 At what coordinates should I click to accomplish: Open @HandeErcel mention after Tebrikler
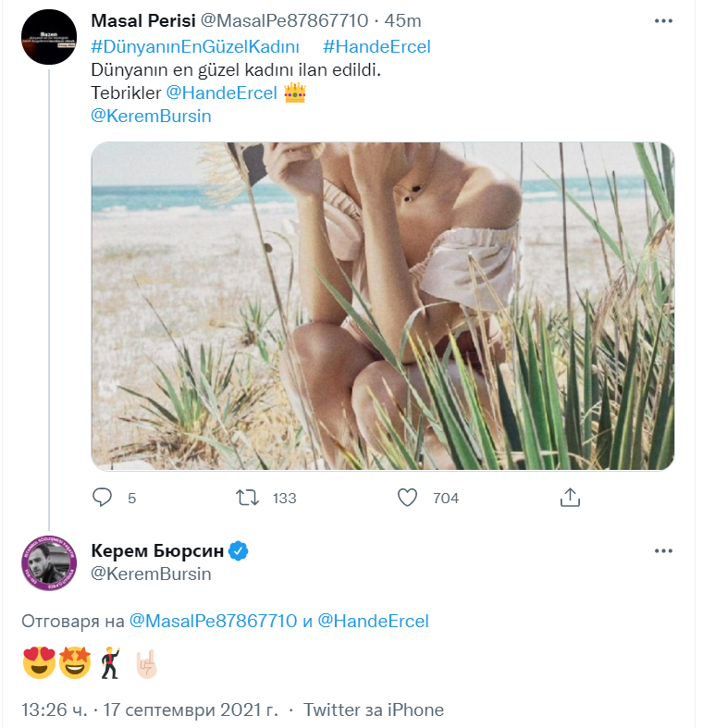point(221,93)
